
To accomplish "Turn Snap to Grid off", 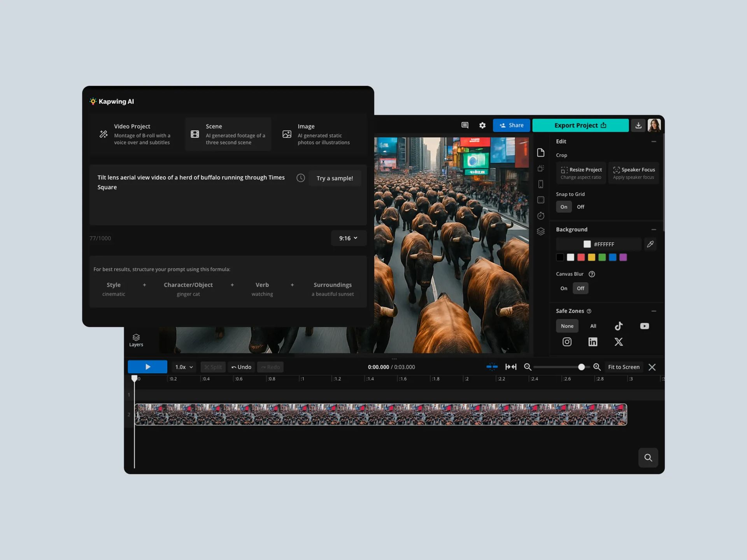I will point(580,207).
